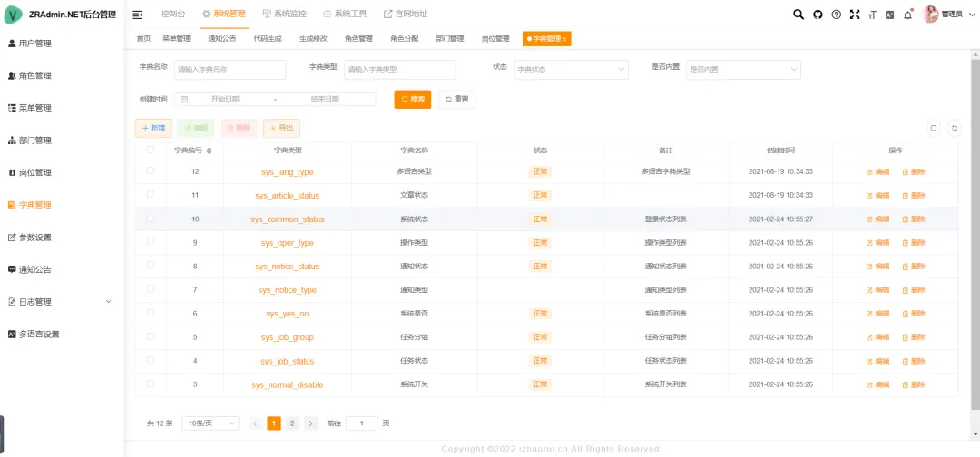Switch to the 代码生成 tab

[268, 39]
